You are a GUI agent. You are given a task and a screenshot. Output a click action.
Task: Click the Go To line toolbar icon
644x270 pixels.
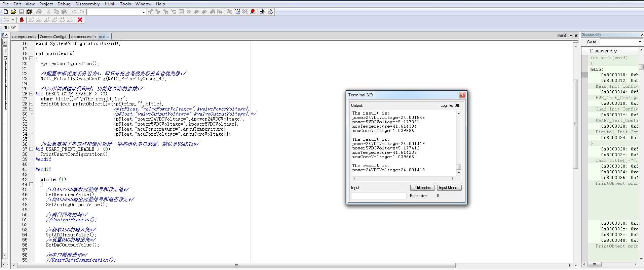click(181, 12)
